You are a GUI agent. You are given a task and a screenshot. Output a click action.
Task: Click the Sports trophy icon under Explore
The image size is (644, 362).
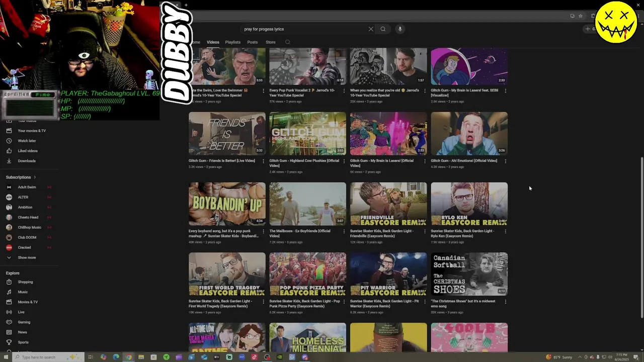pos(9,342)
